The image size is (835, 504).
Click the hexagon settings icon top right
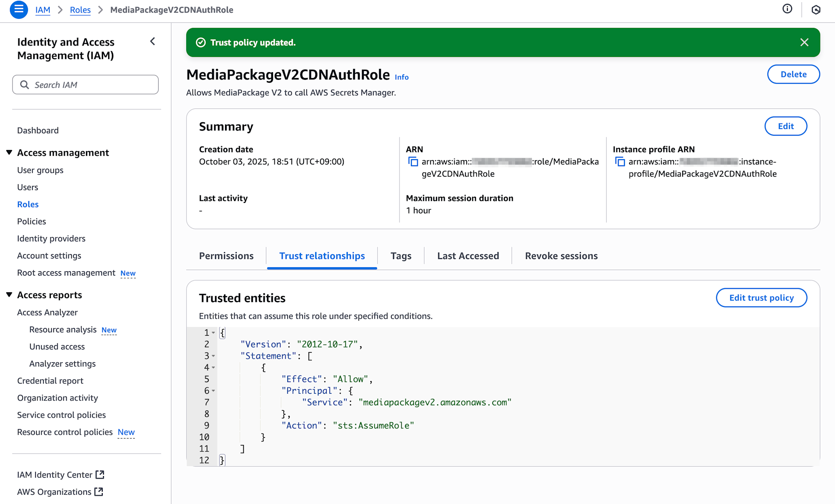816,10
